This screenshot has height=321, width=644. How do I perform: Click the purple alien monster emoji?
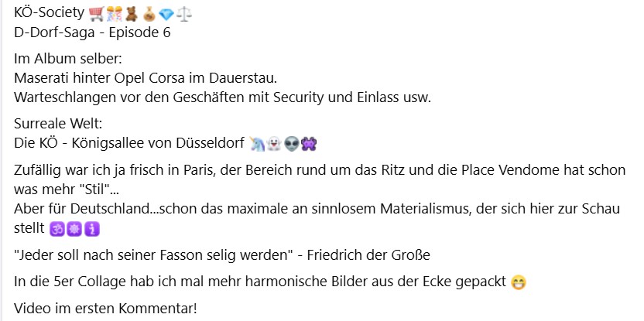pyautogui.click(x=310, y=144)
